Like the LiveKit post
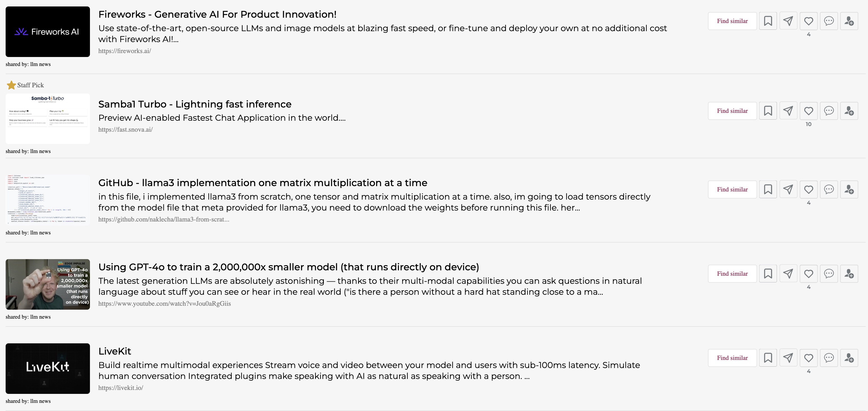This screenshot has height=411, width=868. 808,357
